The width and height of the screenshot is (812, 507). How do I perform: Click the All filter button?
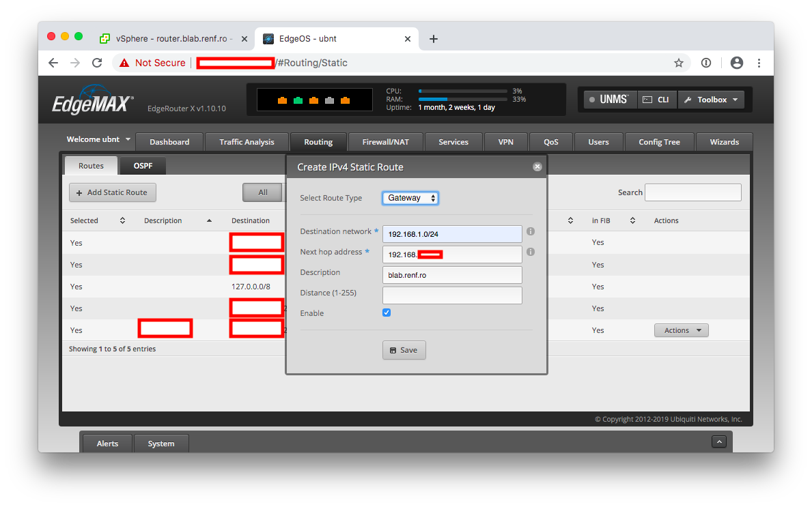pos(263,192)
